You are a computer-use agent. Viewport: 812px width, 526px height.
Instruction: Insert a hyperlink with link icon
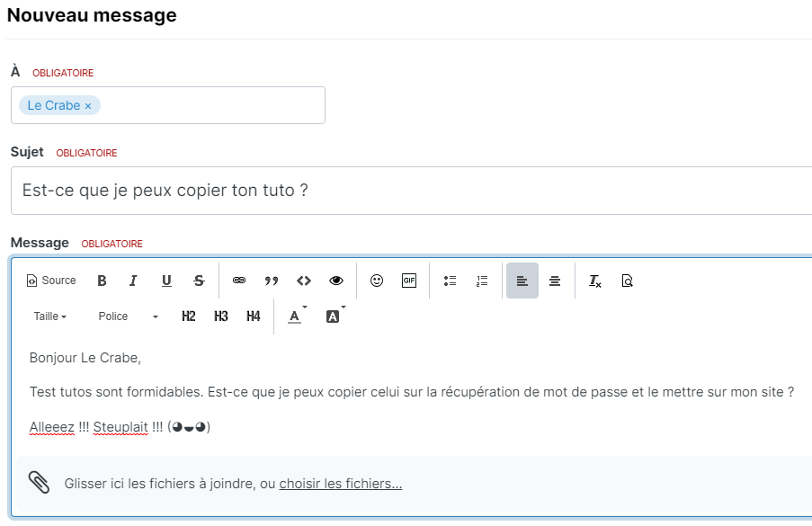239,281
